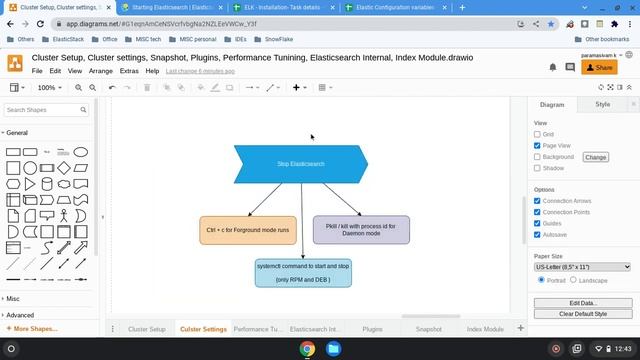Screen dimensions: 640x360
Task: Click the draw.io logo icon
Action: 15,63
